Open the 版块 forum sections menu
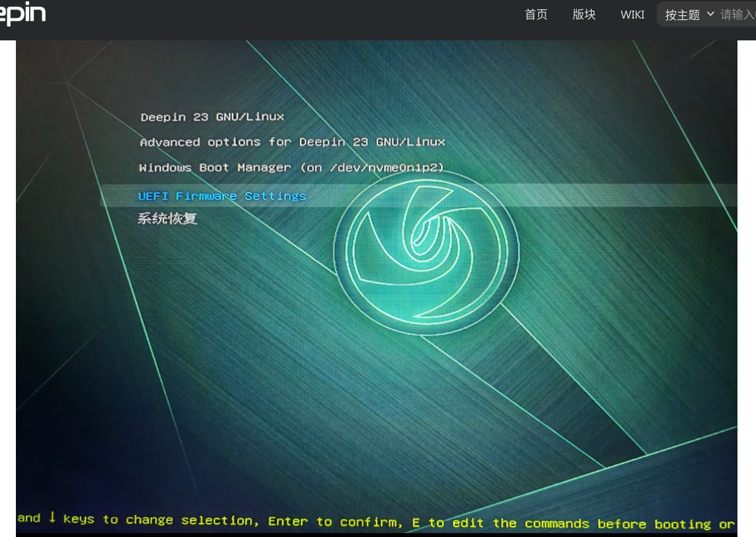Viewport: 756px width, 537px height. click(x=584, y=15)
